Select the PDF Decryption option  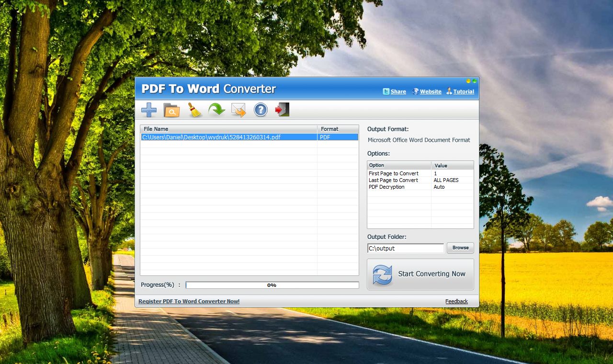point(386,187)
